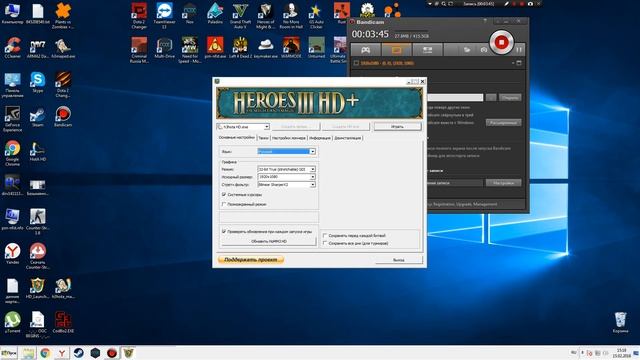Image resolution: width=640 pixels, height=360 pixels.
Task: Open Google Chrome desktop shortcut
Action: coord(12,153)
